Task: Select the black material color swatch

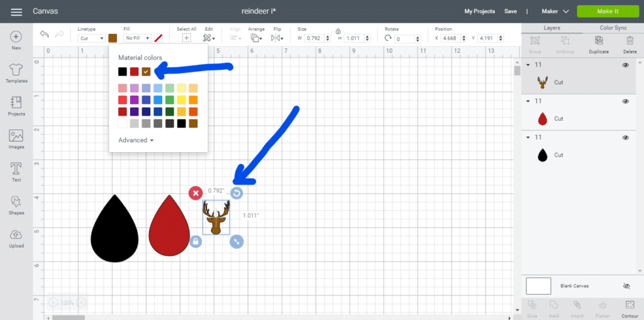Action: (x=123, y=72)
